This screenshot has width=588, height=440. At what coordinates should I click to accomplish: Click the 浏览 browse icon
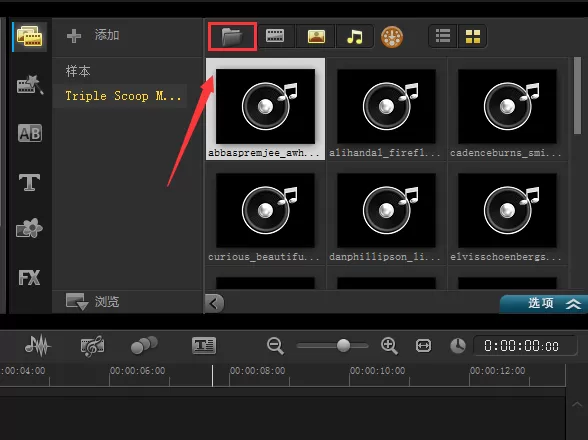77,302
